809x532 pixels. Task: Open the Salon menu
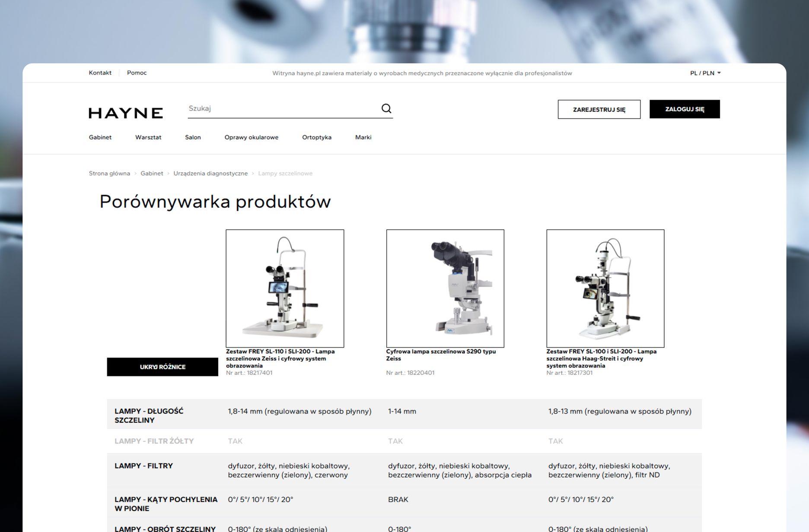[x=193, y=137]
